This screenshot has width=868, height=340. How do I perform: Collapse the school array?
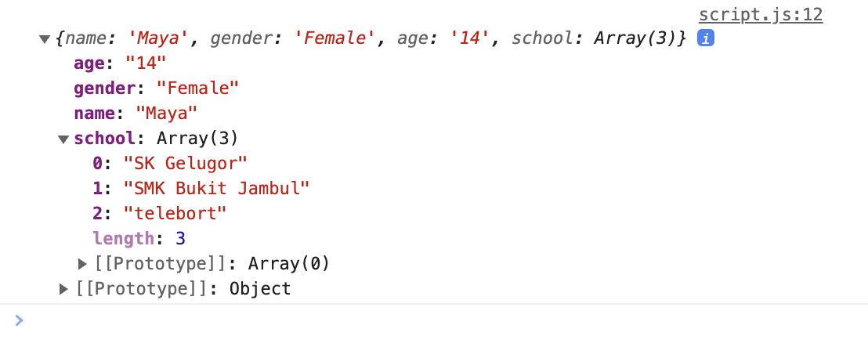tap(63, 139)
